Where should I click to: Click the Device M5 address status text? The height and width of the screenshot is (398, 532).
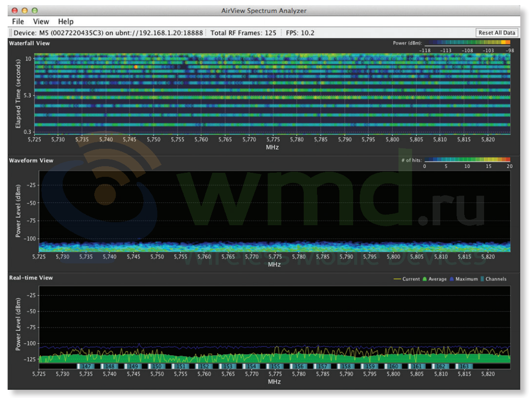tap(108, 33)
